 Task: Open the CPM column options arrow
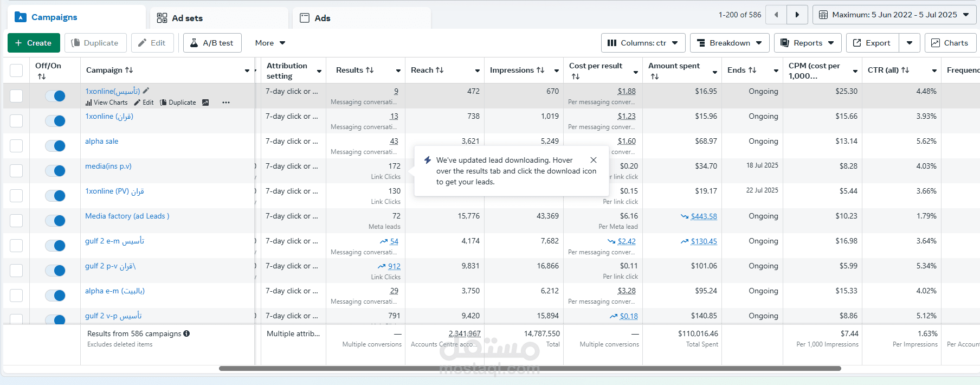[855, 71]
